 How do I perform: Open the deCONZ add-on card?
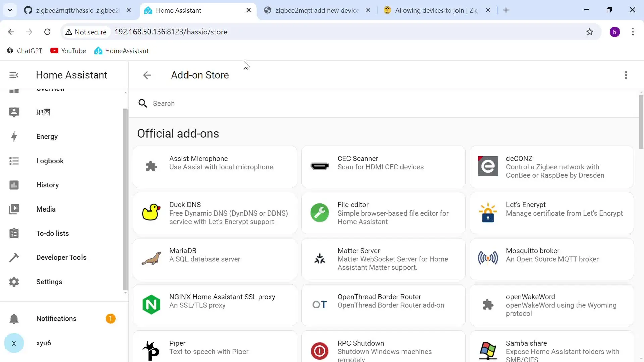(x=551, y=167)
